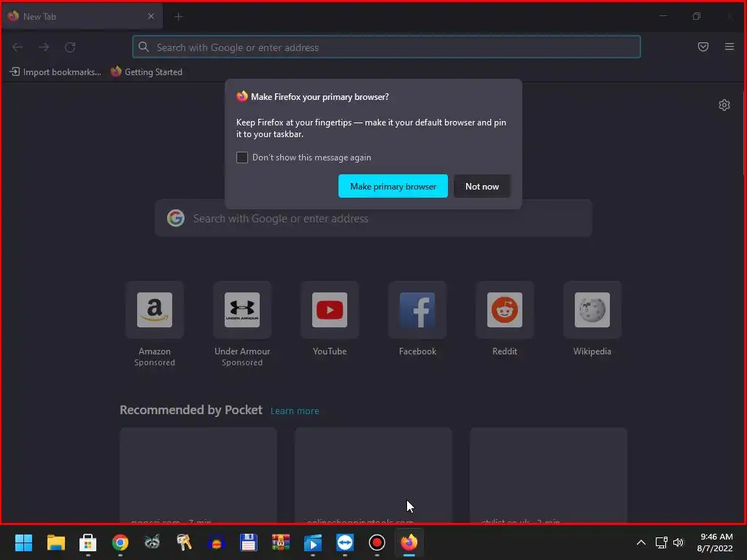Open the keys app taskbar icon

tap(185, 542)
